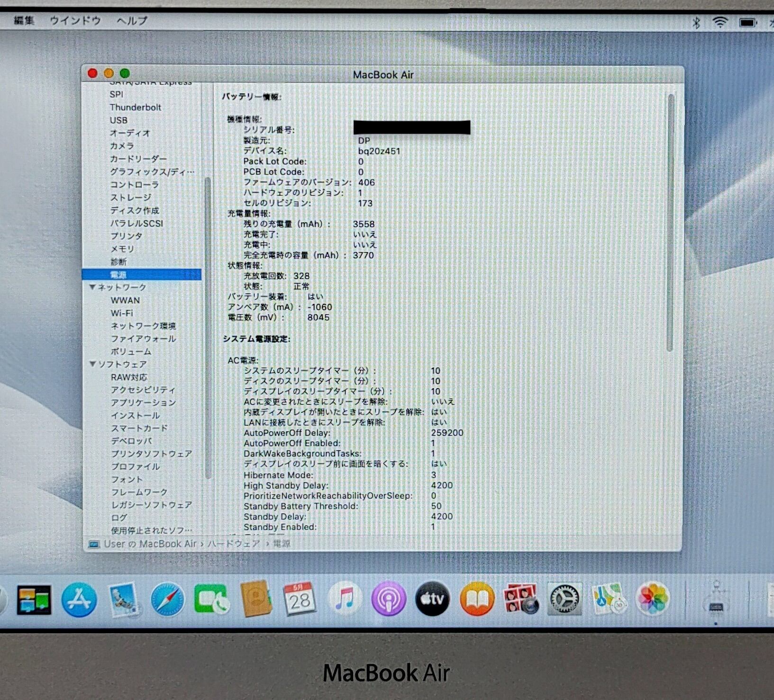Select RAW対応 under ソフトウェア

coord(129,377)
